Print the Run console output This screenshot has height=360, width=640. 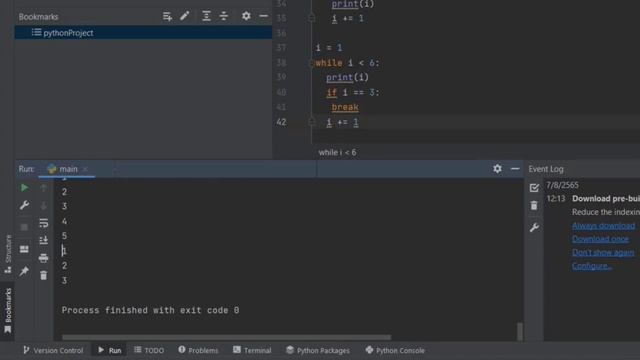click(x=44, y=258)
